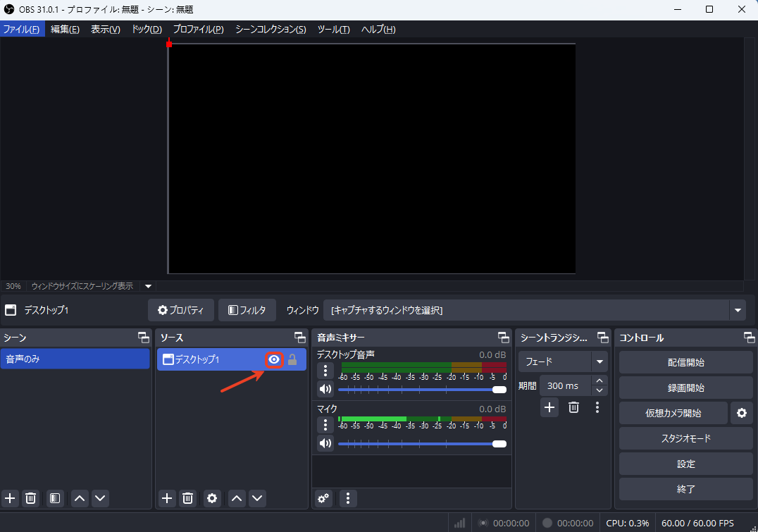The image size is (758, 532).
Task: Open source properties gear in Sources panel
Action: (x=212, y=498)
